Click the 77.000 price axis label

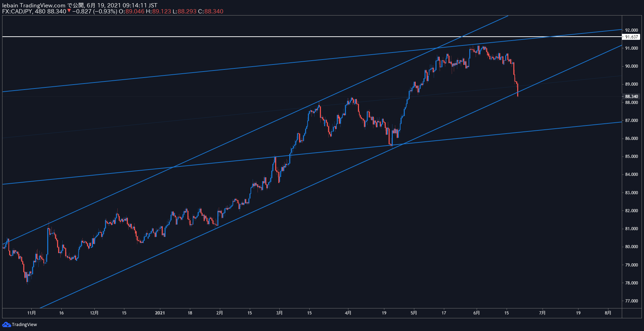(631, 301)
